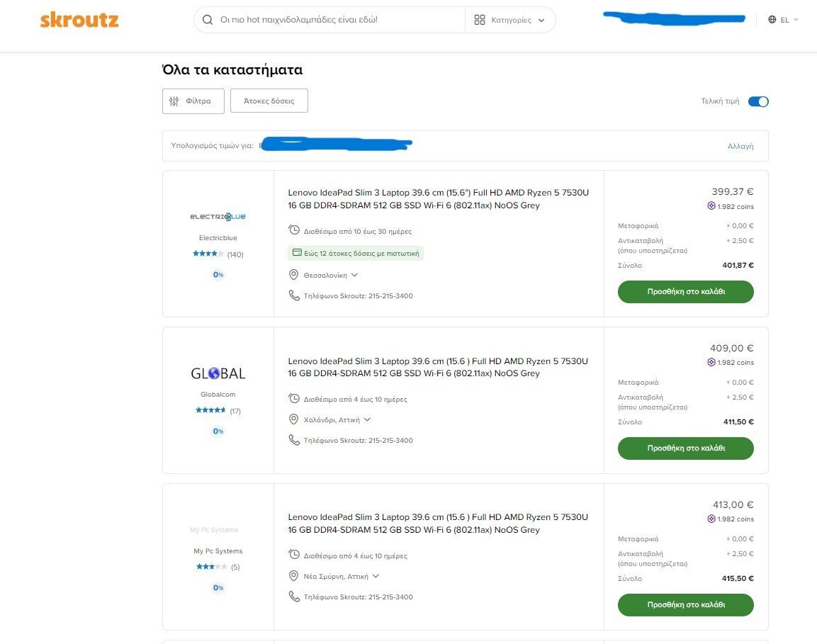Click the 0% badge under Globalcom

coord(218,431)
